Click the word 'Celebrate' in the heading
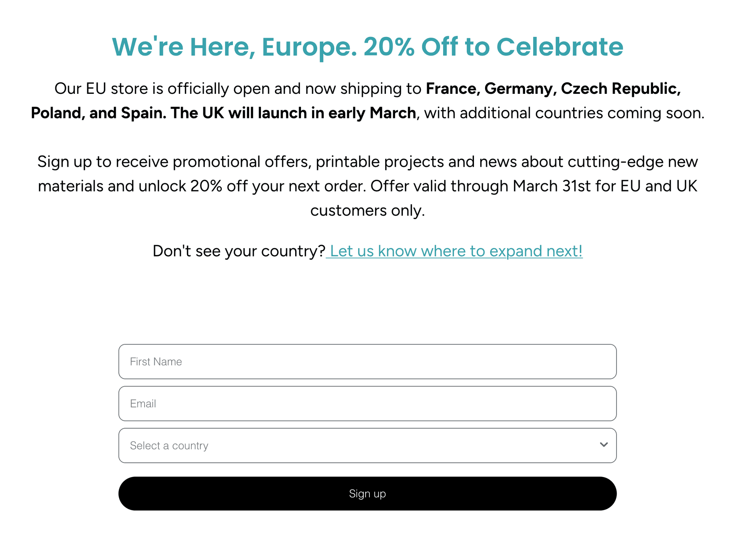Image resolution: width=738 pixels, height=560 pixels. 559,47
